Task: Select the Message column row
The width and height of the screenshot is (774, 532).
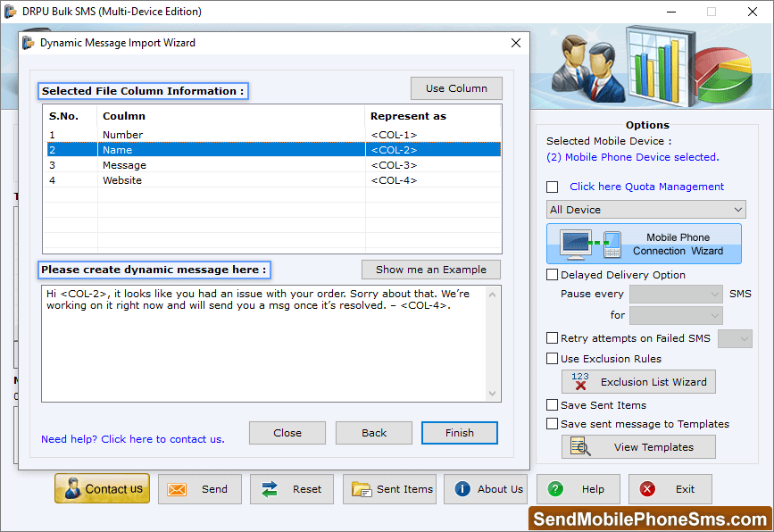Action: [273, 165]
